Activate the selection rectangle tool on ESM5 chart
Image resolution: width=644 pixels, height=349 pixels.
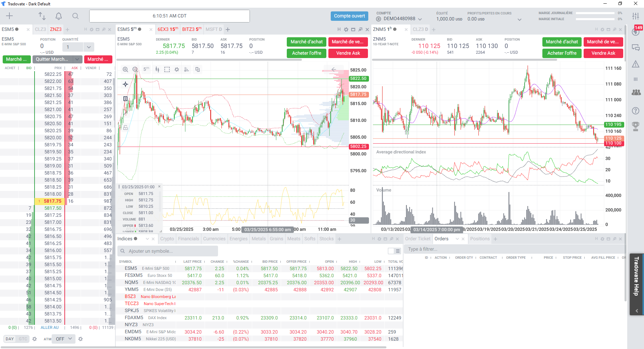pos(167,69)
